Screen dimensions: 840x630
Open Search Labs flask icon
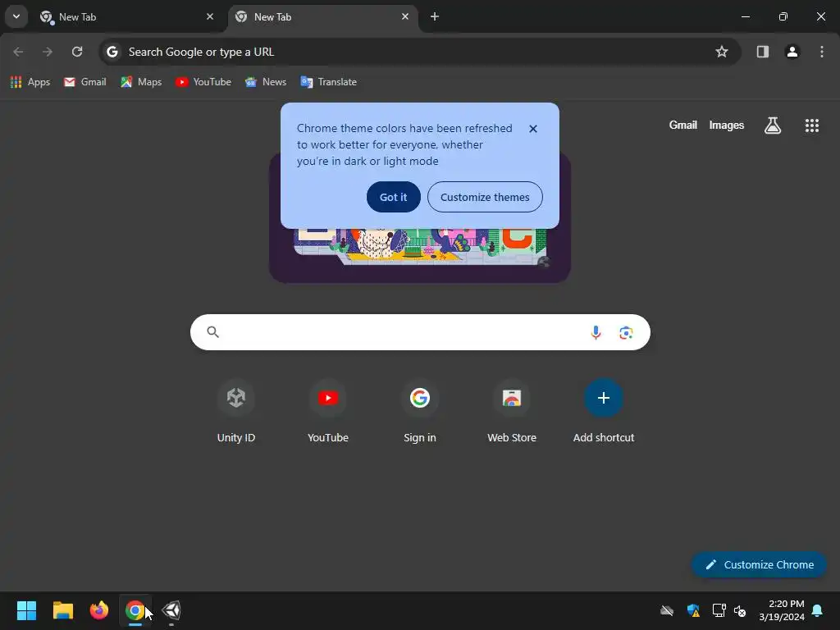[773, 126]
